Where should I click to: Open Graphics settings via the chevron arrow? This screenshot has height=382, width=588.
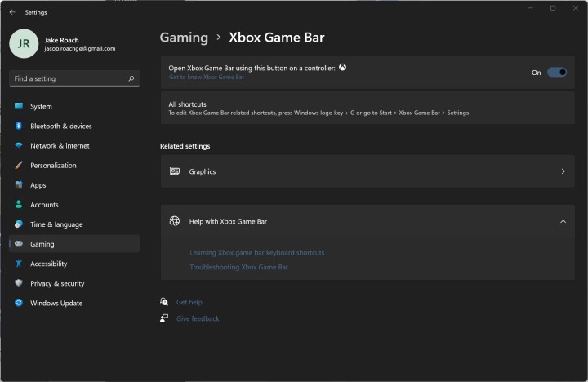(x=563, y=171)
